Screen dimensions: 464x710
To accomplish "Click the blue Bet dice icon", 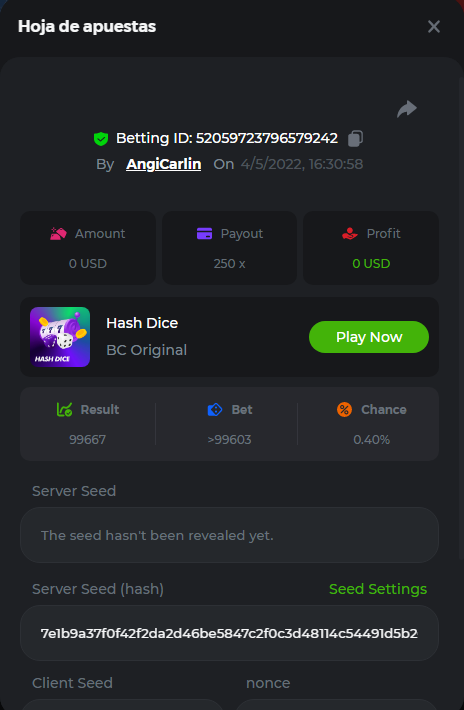I will point(215,410).
